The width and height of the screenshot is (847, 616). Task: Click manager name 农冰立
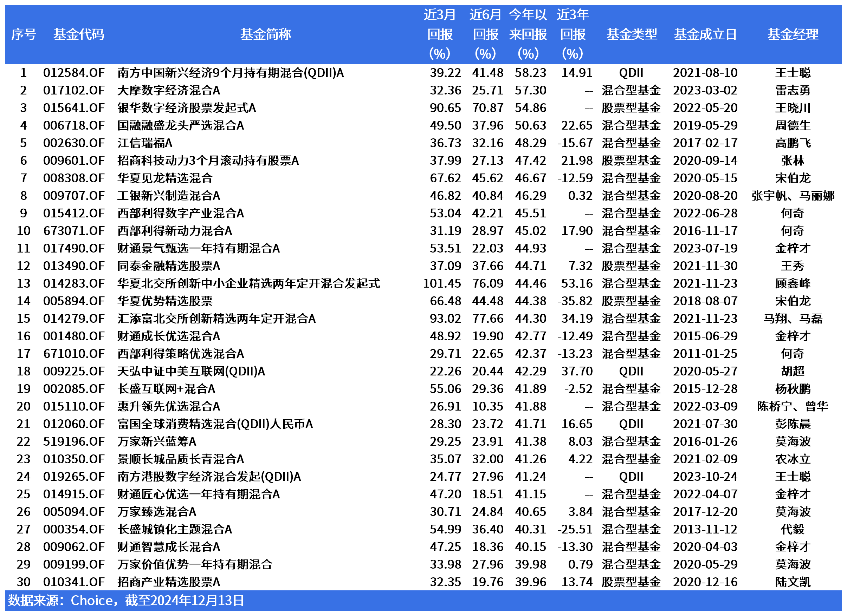[793, 459]
